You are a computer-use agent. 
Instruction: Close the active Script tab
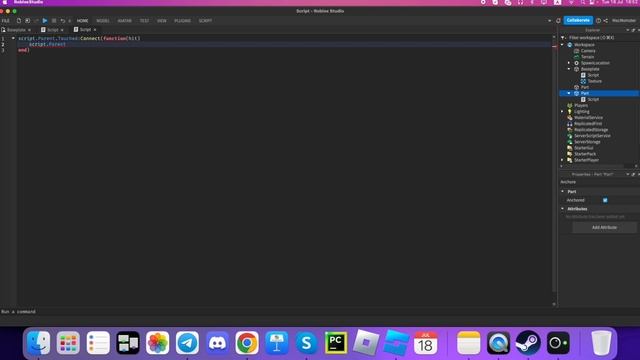click(x=95, y=30)
